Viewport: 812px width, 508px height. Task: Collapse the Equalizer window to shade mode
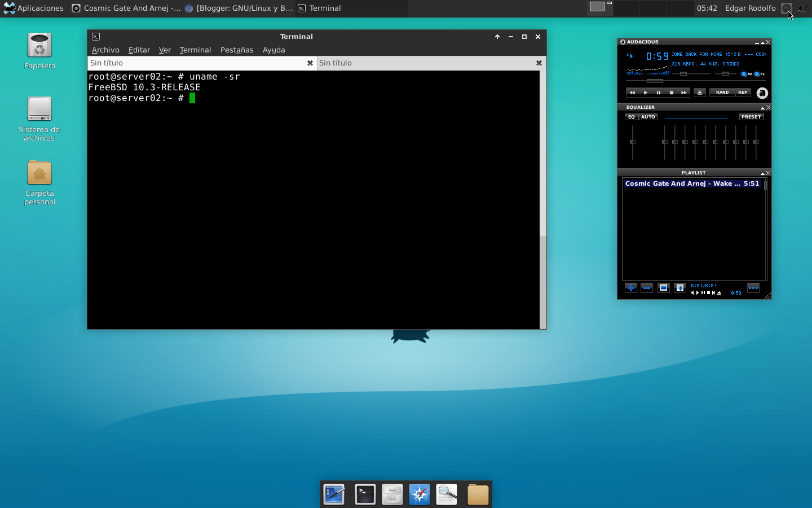pyautogui.click(x=762, y=107)
